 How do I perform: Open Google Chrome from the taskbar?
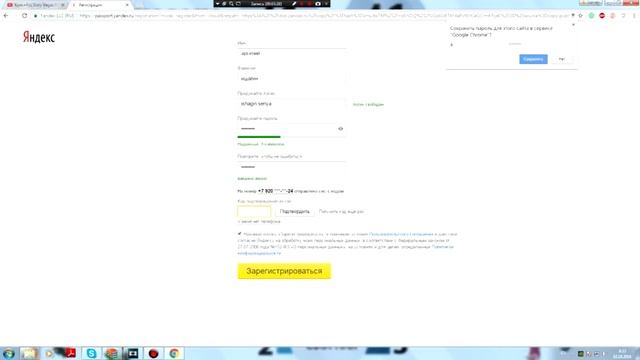pyautogui.click(x=174, y=353)
